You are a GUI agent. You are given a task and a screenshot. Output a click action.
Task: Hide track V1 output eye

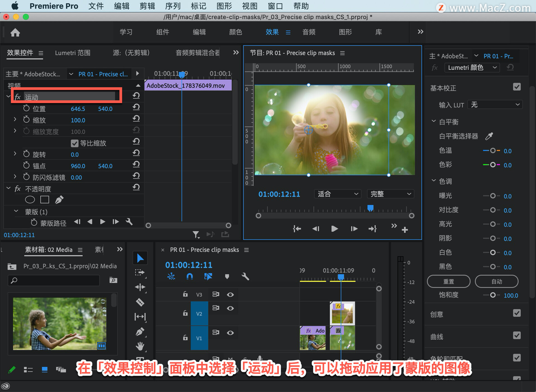(x=230, y=333)
